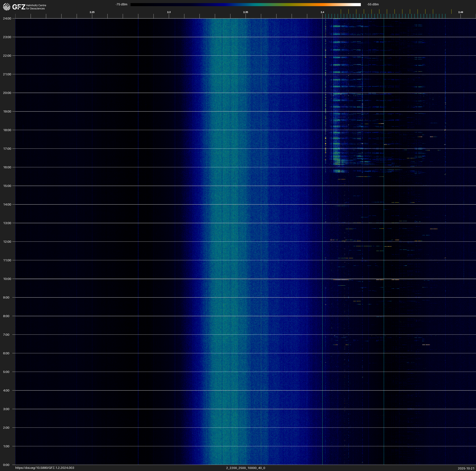The image size is (476, 471).
Task: Click the -55 dBm scale label
Action: click(x=373, y=4)
